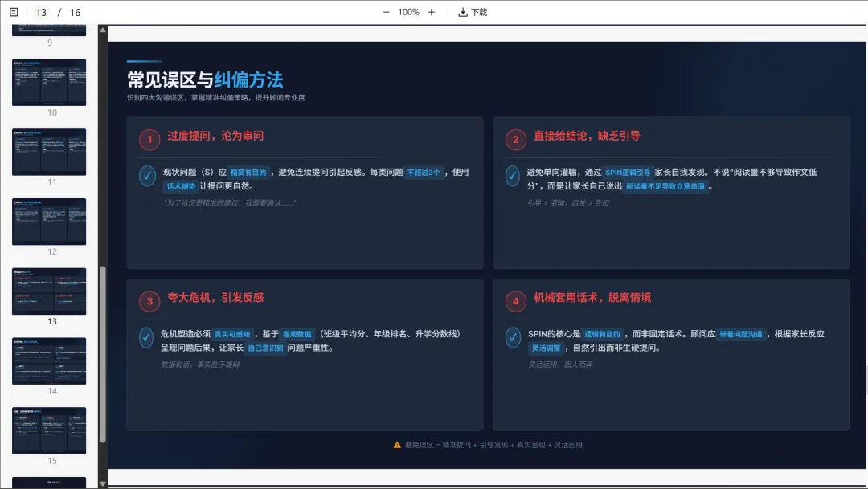Click the 100% zoom level text
This screenshot has width=868, height=489.
408,12
